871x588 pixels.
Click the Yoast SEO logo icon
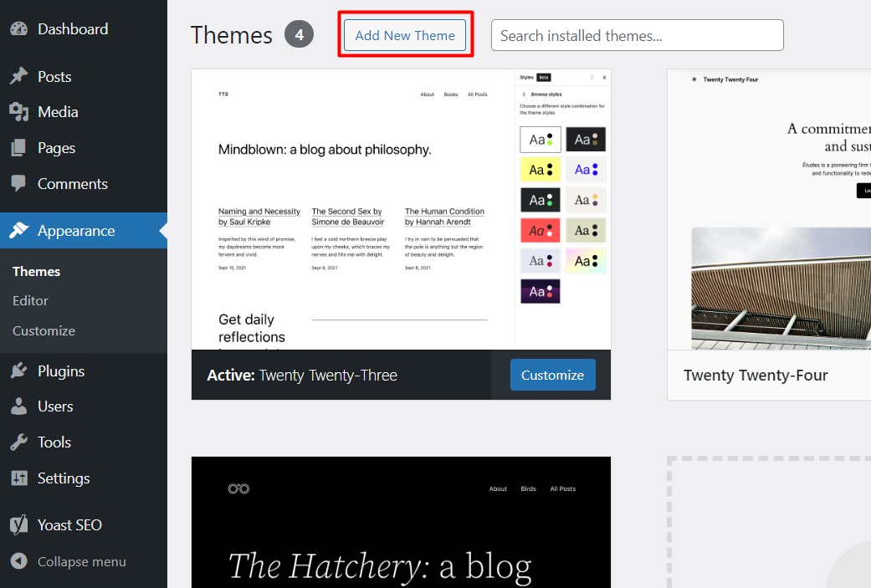tap(19, 524)
